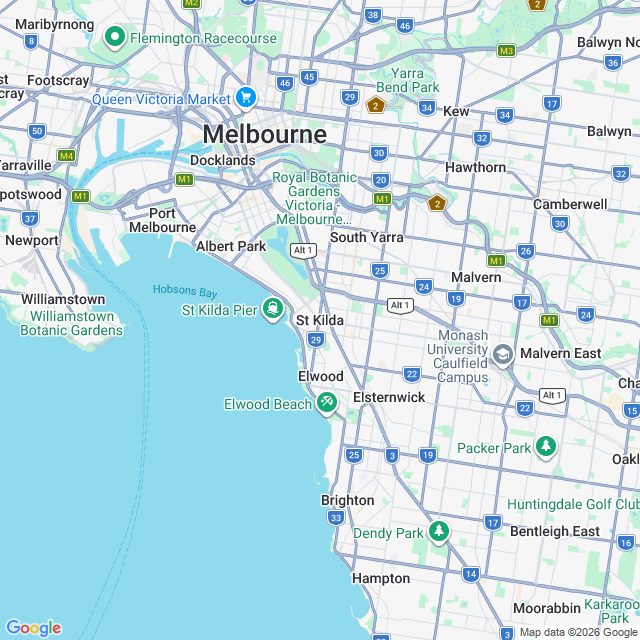The width and height of the screenshot is (640, 640).
Task: Select the Footscray label
Action: click(58, 80)
